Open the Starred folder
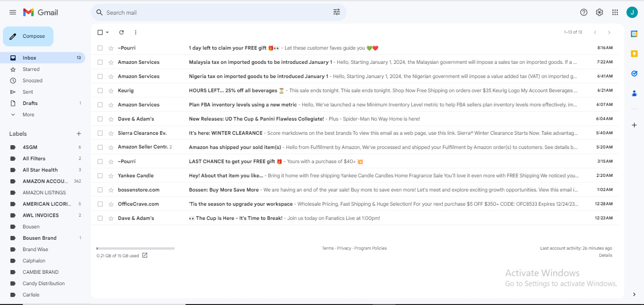Viewport: 644px width, 305px height. (x=43, y=69)
